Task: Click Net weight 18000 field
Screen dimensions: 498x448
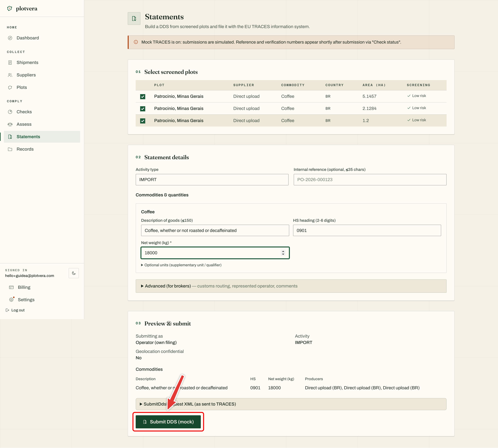Action: [x=215, y=253]
